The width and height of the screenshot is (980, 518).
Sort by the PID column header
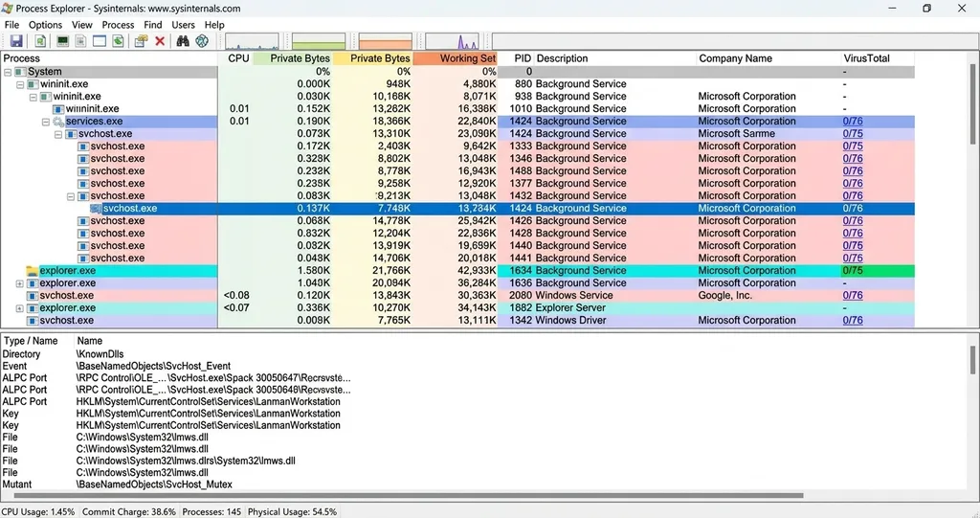(x=516, y=58)
